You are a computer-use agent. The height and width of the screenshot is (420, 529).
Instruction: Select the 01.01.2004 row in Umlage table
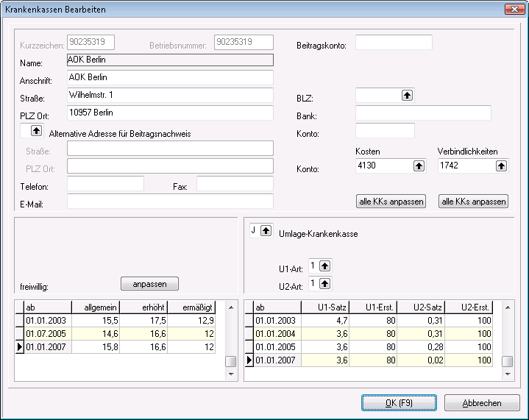(277, 334)
